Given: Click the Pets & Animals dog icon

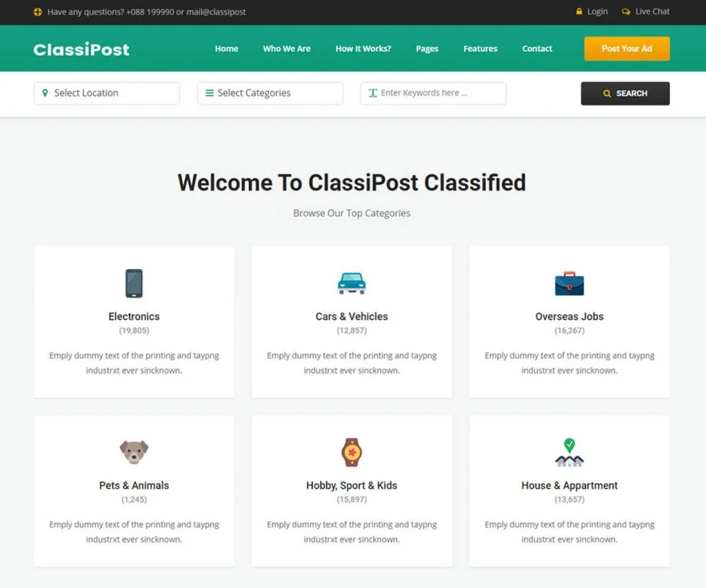Looking at the screenshot, I should pyautogui.click(x=134, y=452).
